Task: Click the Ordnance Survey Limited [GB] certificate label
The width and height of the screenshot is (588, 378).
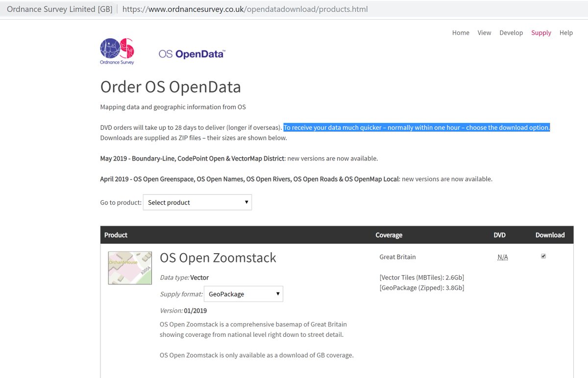Action: (x=59, y=9)
